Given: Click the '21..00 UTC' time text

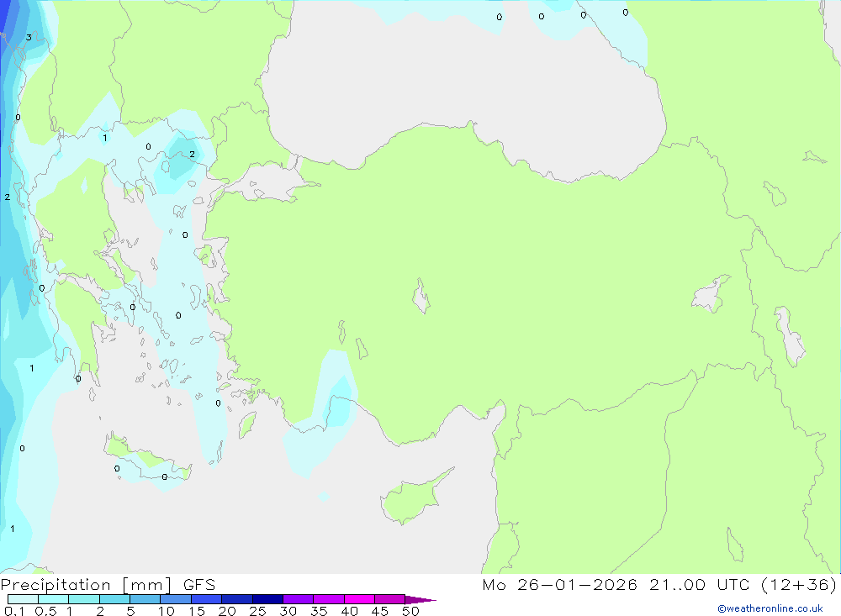Looking at the screenshot, I should pos(701,585).
